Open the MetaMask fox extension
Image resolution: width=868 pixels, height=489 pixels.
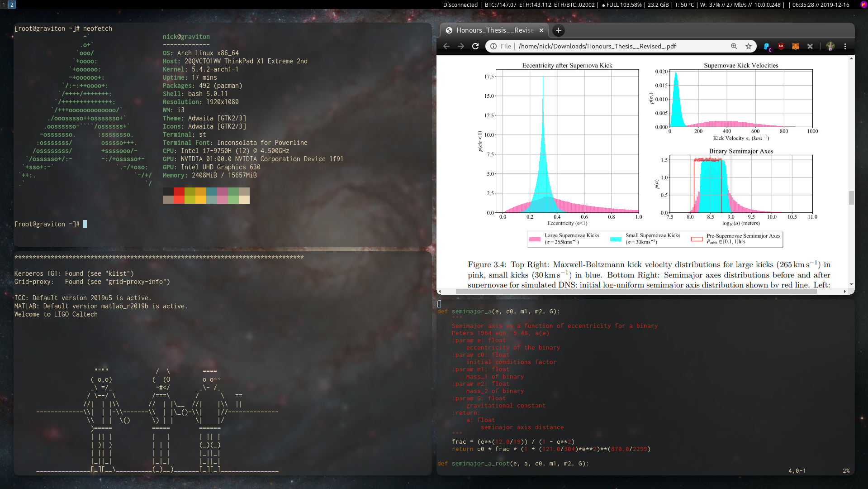796,46
